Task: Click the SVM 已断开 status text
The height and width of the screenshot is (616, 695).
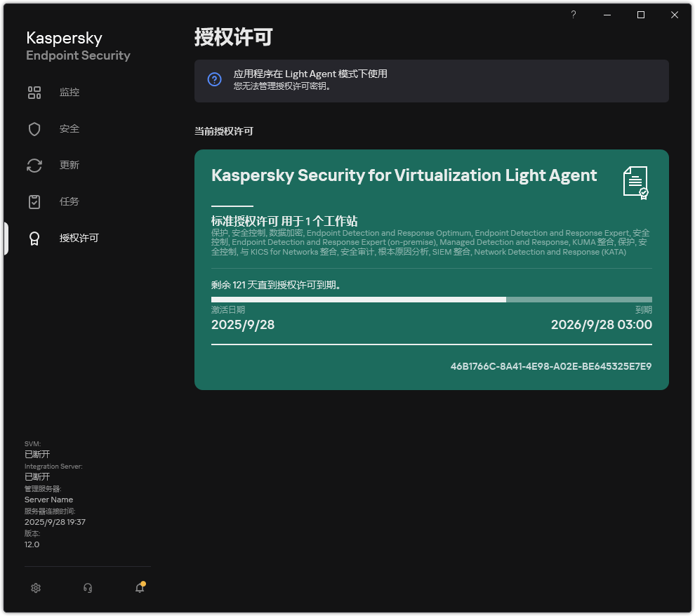Action: click(x=37, y=454)
